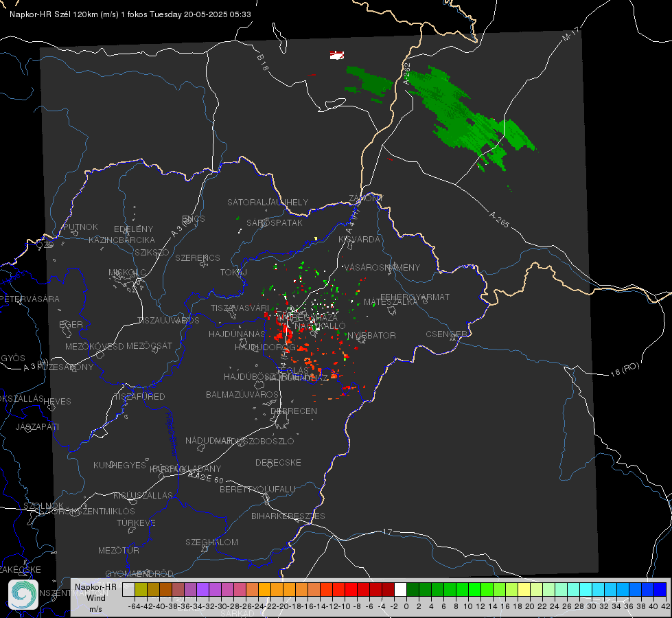This screenshot has height=618, width=672.
Task: Select the MEZŐKÖVESD city label
Action: pos(94,346)
